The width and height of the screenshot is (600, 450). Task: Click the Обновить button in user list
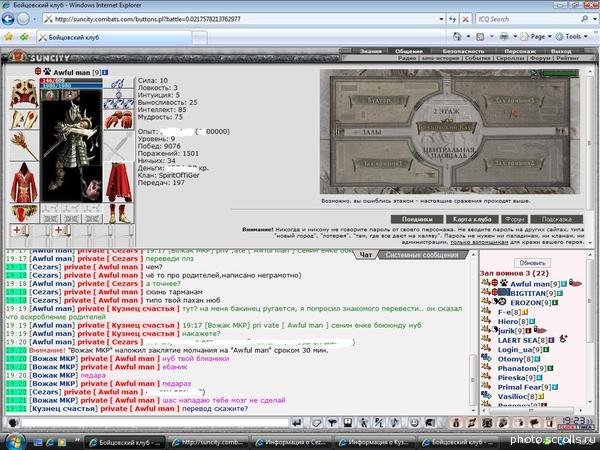click(532, 263)
